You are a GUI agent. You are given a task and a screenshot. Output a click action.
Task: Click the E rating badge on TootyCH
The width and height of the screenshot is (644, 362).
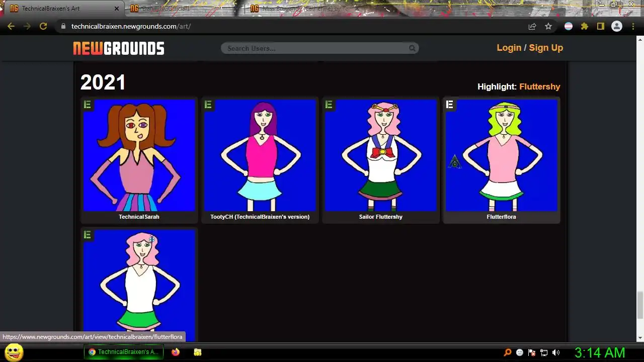pyautogui.click(x=208, y=105)
